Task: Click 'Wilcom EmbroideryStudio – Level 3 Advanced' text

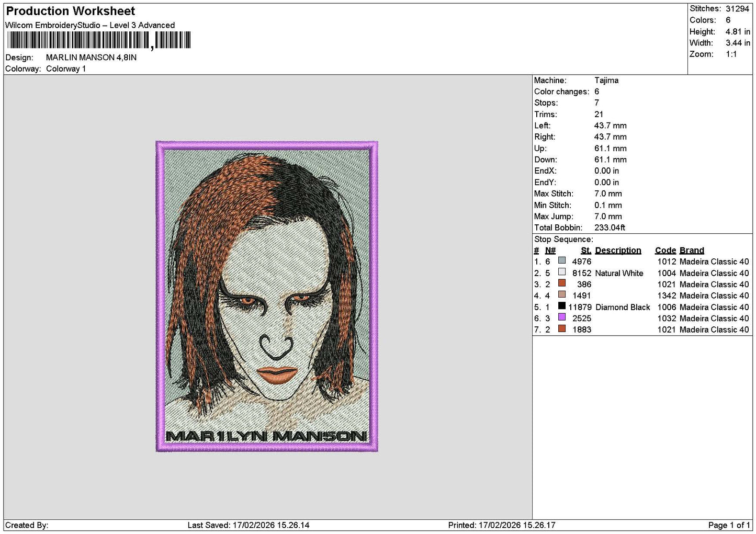Action: 90,25
